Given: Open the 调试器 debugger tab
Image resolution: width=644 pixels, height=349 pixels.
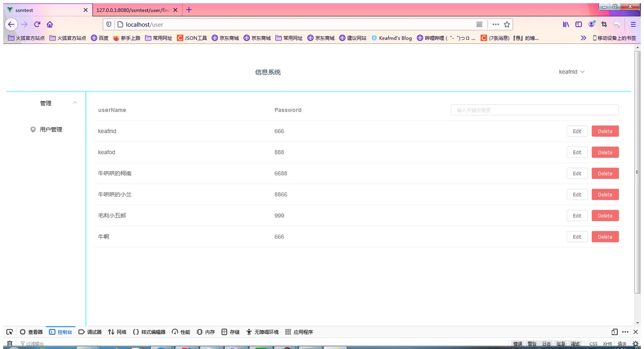Looking at the screenshot, I should pyautogui.click(x=90, y=332).
